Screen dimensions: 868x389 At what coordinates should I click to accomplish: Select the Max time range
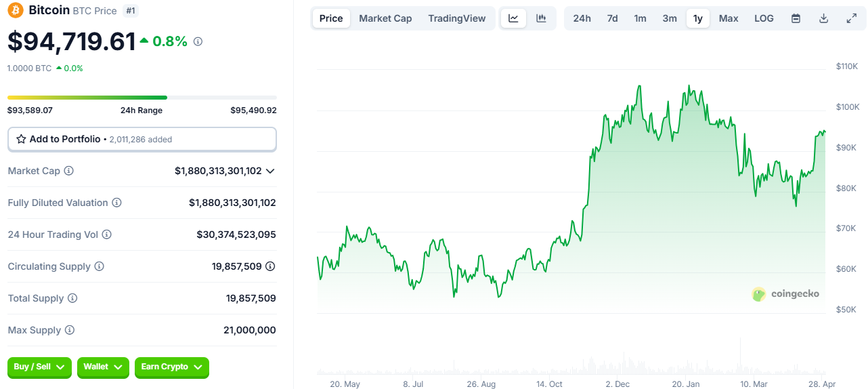tap(729, 18)
